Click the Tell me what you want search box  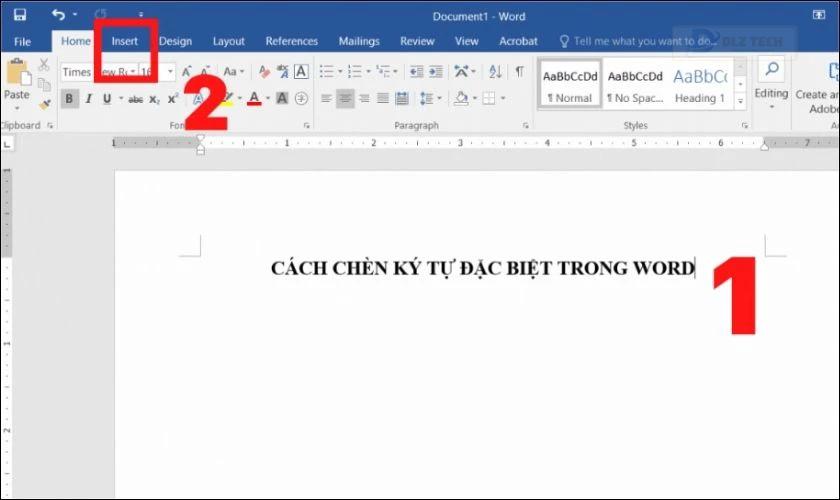638,41
